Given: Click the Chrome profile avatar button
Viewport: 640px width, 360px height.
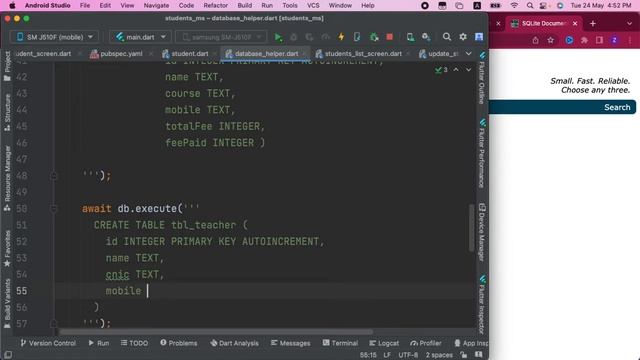Looking at the screenshot, I should click(614, 40).
